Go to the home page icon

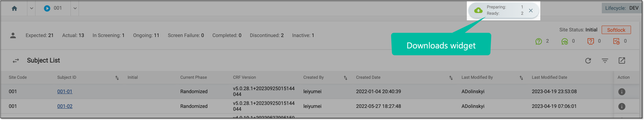14,8
